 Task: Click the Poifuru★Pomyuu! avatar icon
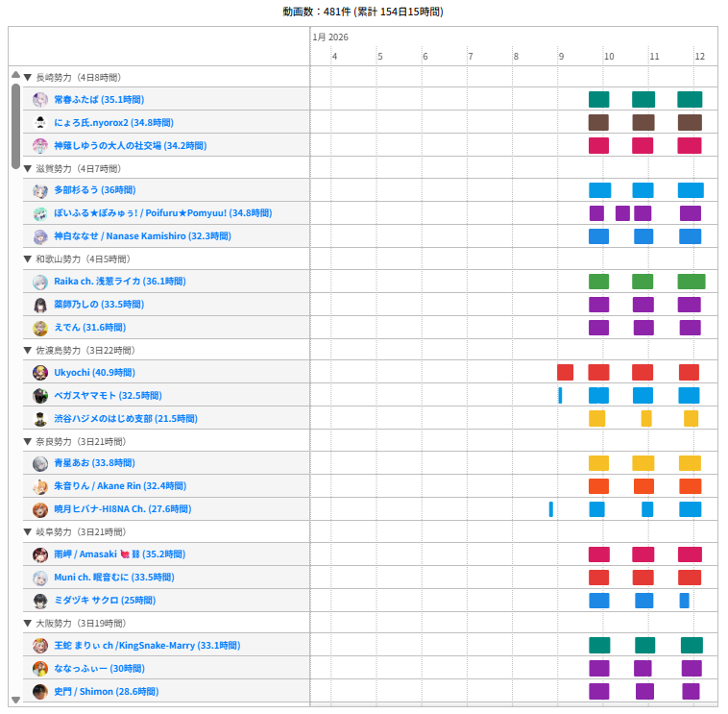pos(40,213)
